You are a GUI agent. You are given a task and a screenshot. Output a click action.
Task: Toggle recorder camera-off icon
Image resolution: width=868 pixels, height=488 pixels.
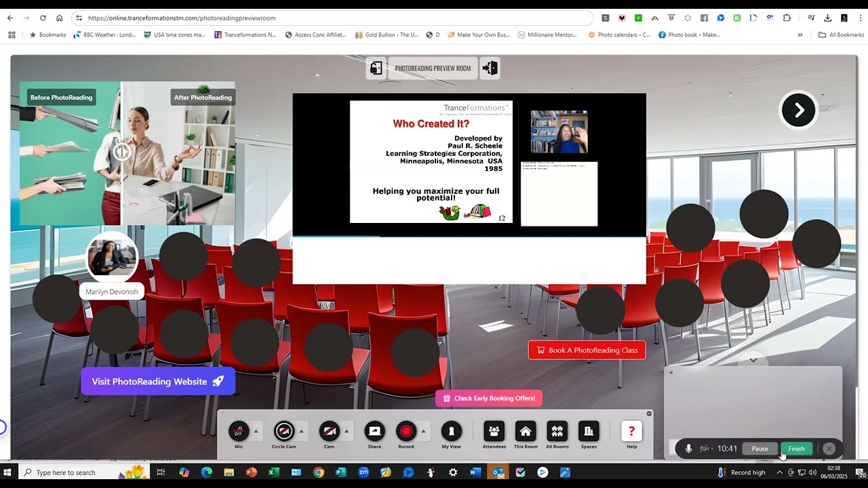pyautogui.click(x=705, y=449)
